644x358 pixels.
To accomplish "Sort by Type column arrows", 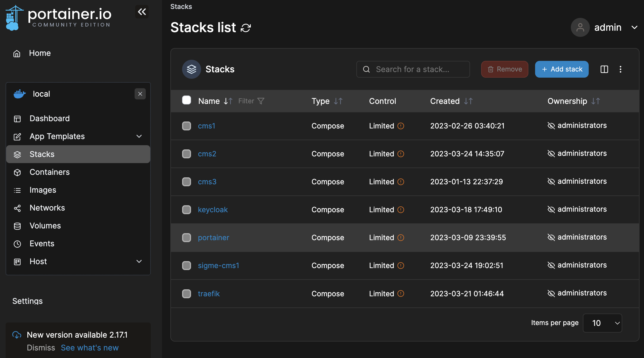I will point(338,101).
